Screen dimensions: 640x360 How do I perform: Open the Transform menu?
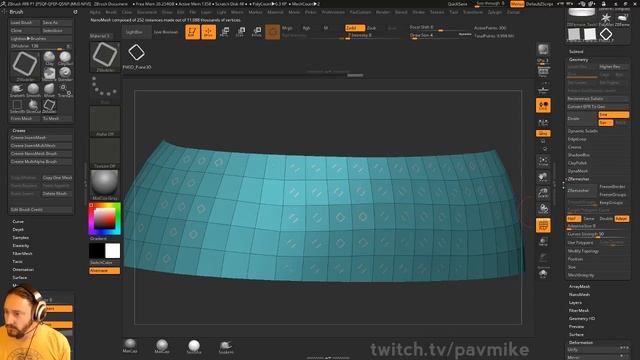pyautogui.click(x=473, y=12)
